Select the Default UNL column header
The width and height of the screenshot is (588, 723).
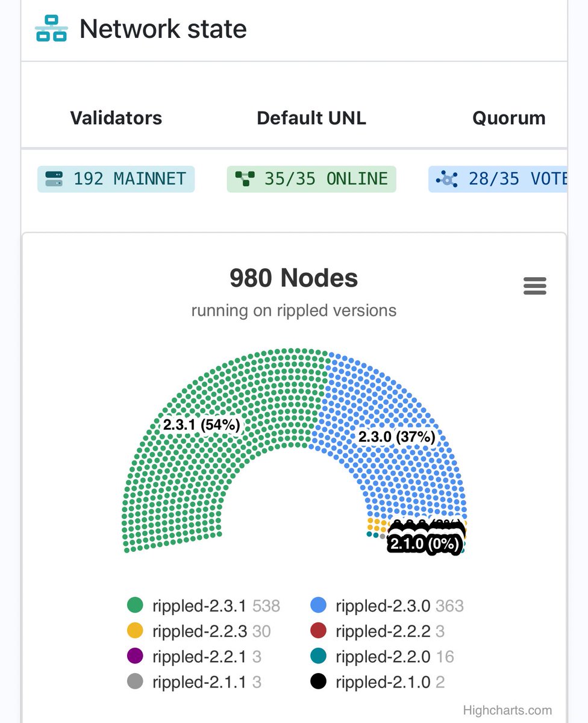[x=311, y=117]
